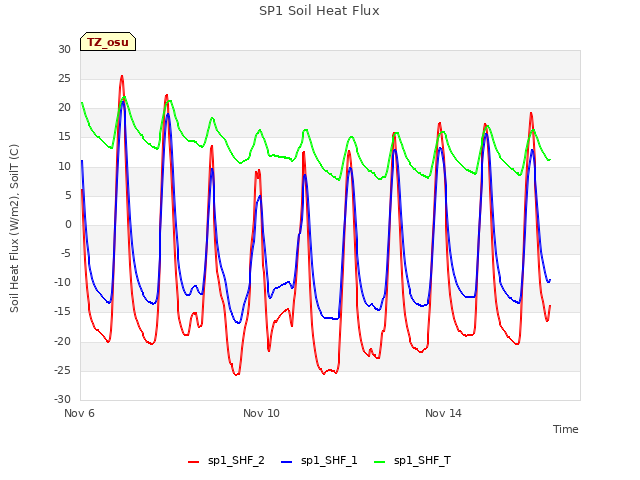Click the Nov 10 x-axis label

point(261,413)
